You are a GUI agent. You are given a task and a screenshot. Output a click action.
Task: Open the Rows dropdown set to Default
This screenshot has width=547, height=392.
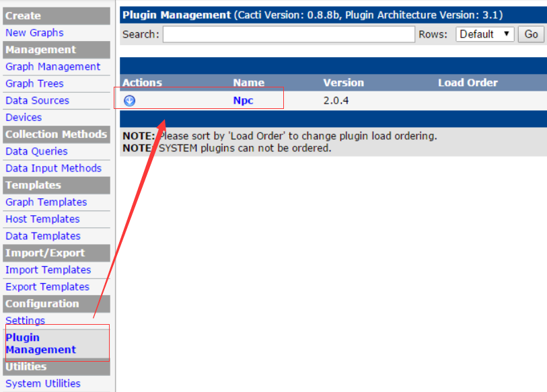point(484,34)
